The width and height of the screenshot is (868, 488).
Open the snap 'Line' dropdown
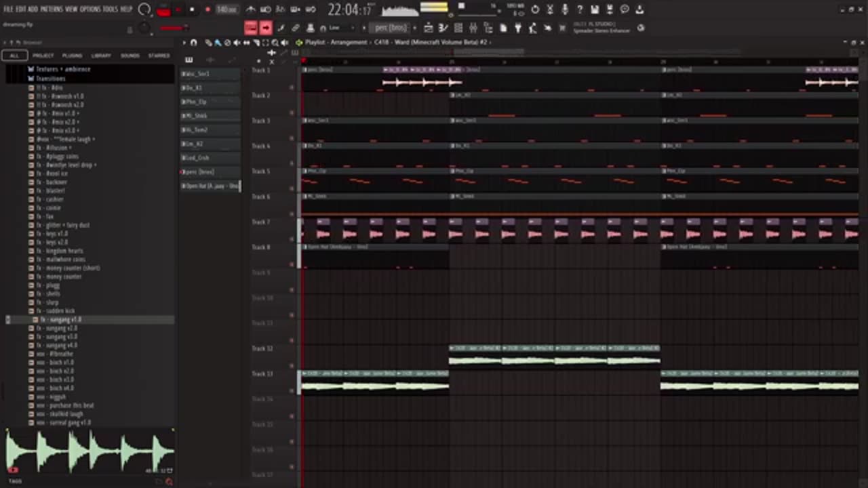tap(343, 28)
